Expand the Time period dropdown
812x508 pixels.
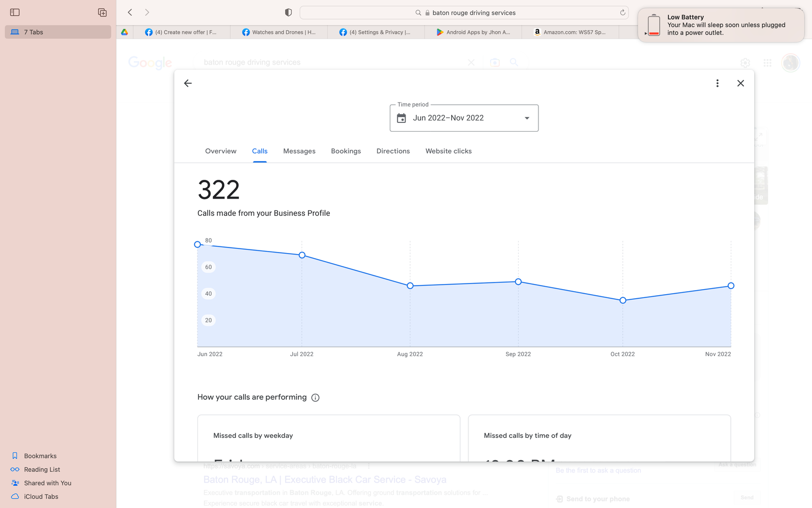coord(527,118)
